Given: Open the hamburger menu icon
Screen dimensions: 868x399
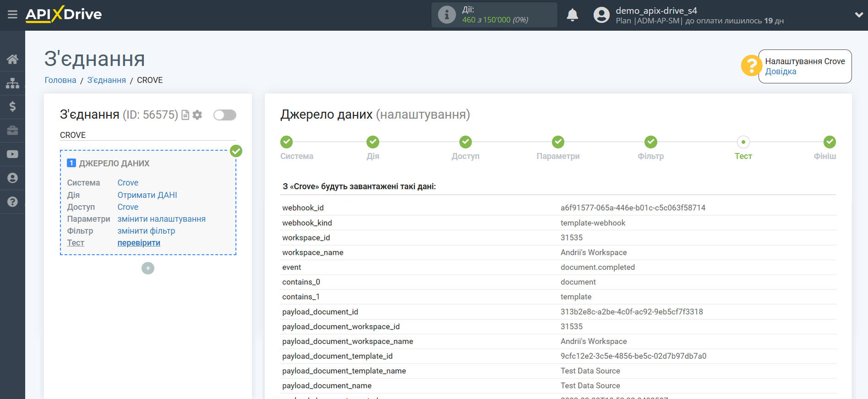Looking at the screenshot, I should click(12, 15).
